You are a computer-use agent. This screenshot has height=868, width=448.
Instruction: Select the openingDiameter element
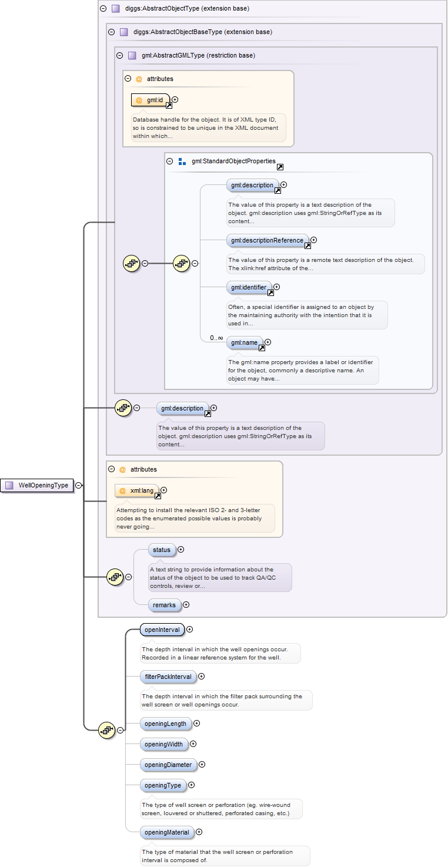tap(168, 765)
